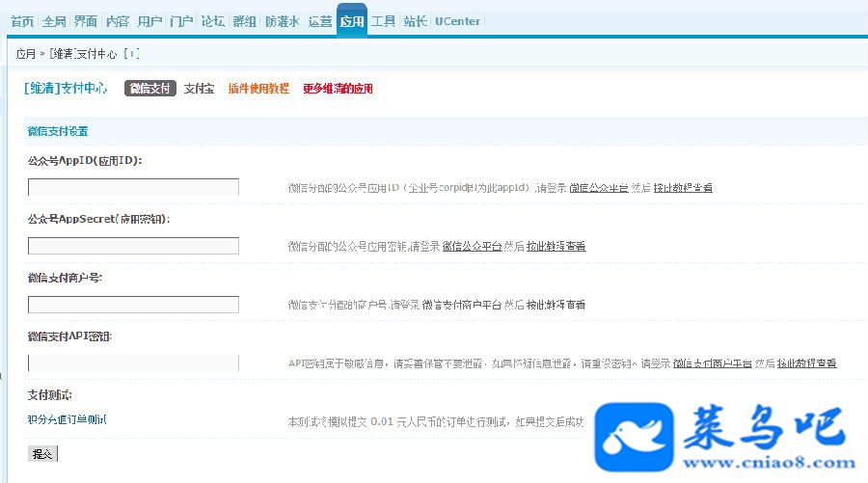Open the 群组 menu tab

pos(244,21)
